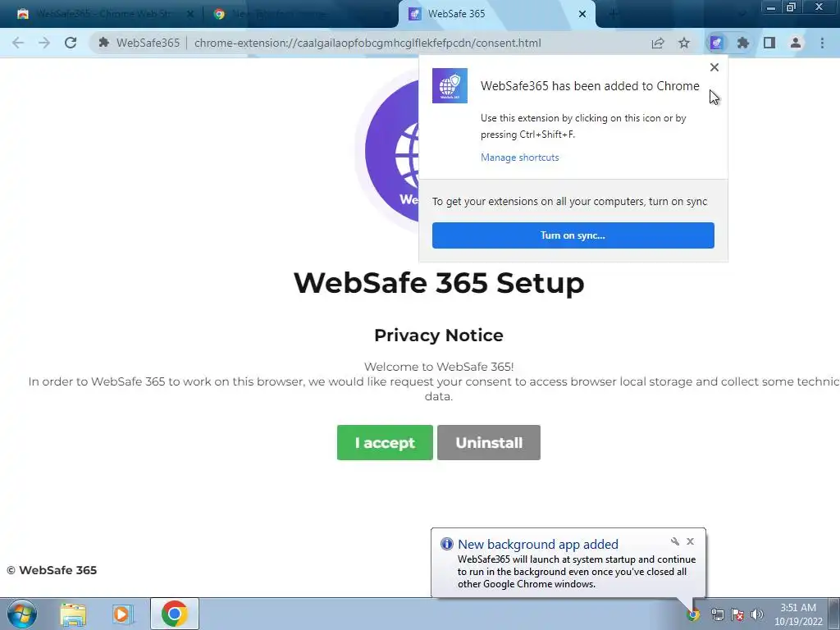Open the Chrome three-dot menu
This screenshot has height=630, width=840.
click(x=822, y=43)
